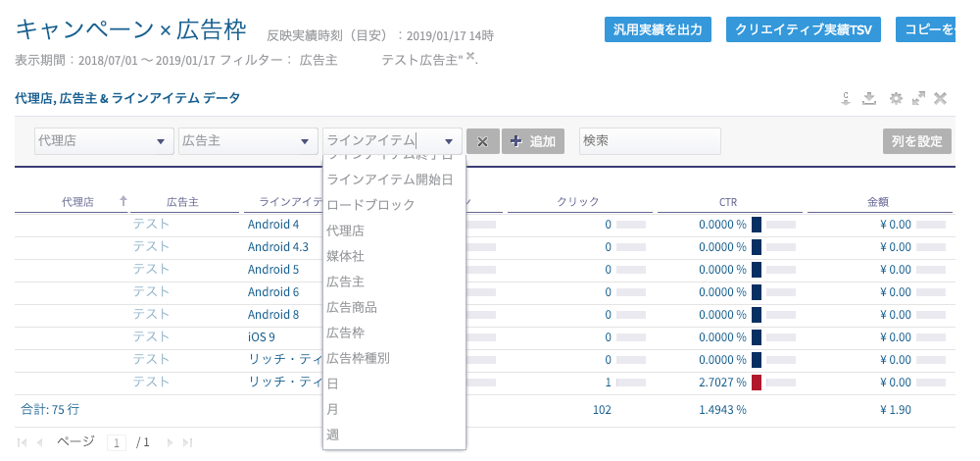Click the partially visible コピー button

926,29
